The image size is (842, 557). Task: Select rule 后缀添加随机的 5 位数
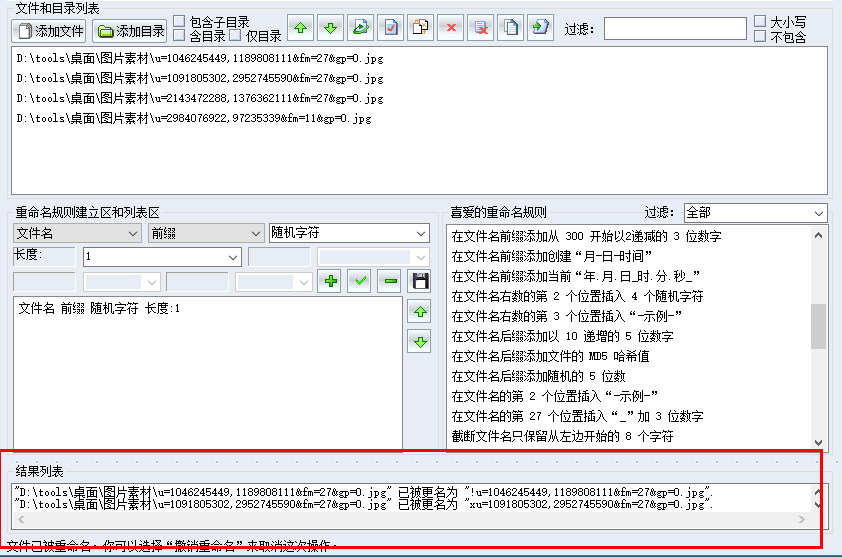(538, 376)
